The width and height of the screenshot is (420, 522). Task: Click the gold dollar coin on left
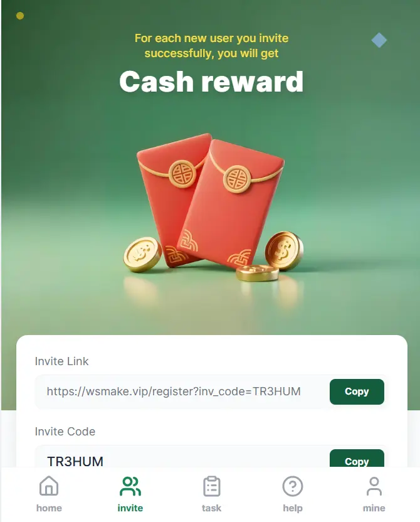tap(142, 254)
